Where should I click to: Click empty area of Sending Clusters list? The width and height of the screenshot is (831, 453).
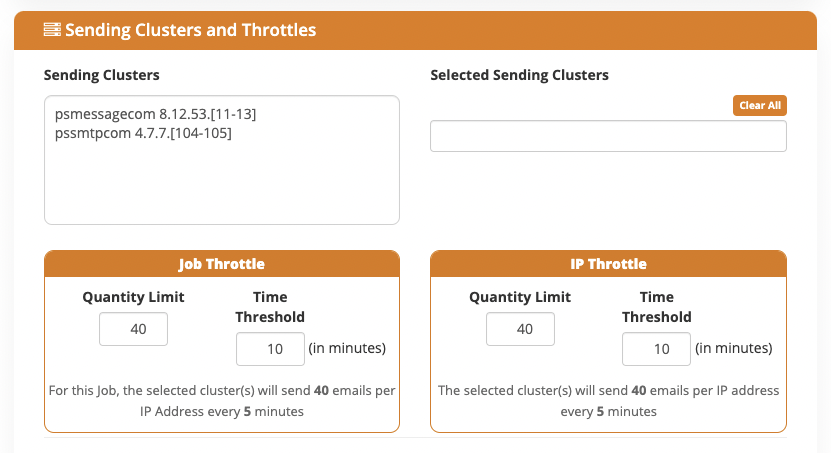point(222,183)
